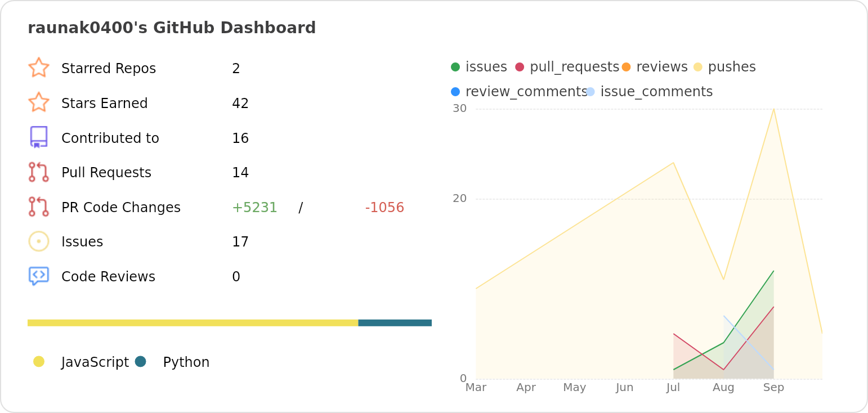
Task: Click the Issues circle icon
Action: pyautogui.click(x=39, y=241)
